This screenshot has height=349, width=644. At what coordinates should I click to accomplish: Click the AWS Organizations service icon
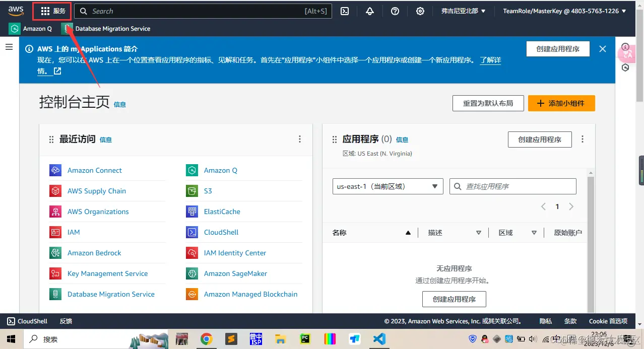pos(55,212)
